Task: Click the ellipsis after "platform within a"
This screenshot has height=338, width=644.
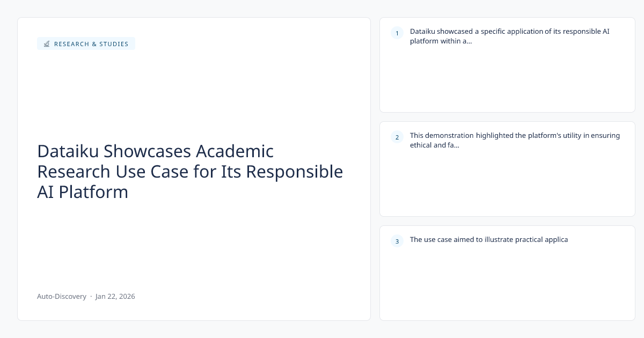Action: tap(470, 41)
